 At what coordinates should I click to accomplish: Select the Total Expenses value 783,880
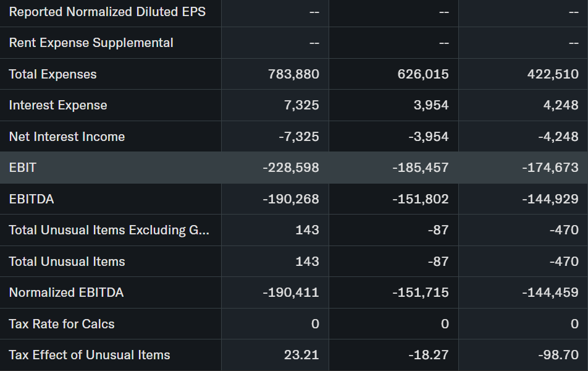pyautogui.click(x=293, y=74)
